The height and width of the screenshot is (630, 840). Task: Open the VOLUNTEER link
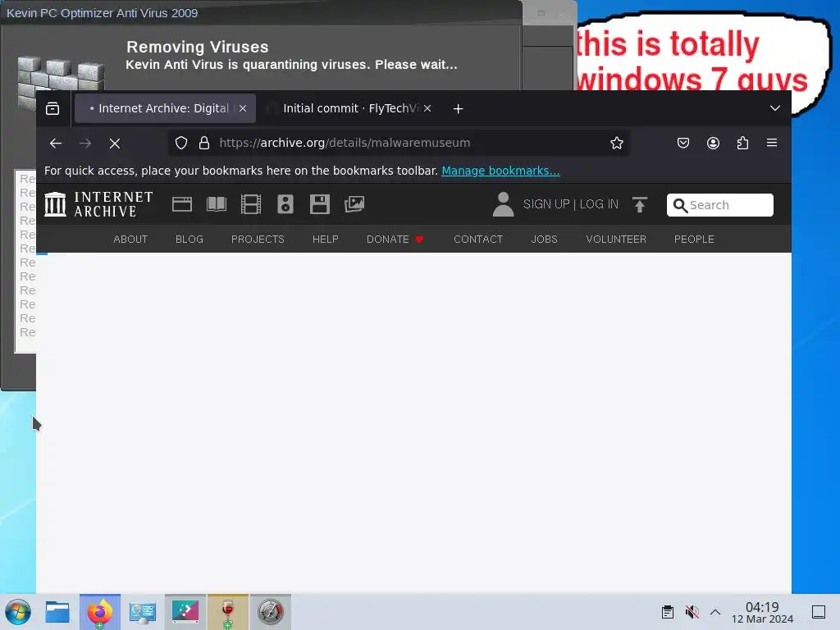pos(616,240)
